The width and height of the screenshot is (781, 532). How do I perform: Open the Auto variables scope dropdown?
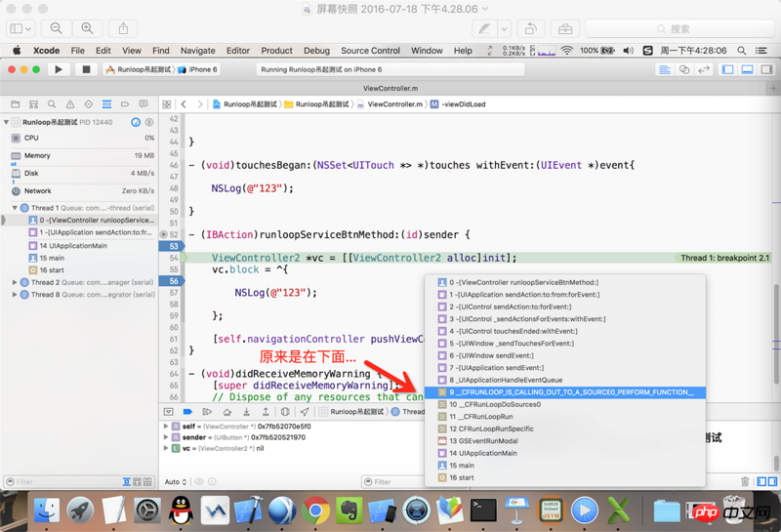click(x=176, y=482)
